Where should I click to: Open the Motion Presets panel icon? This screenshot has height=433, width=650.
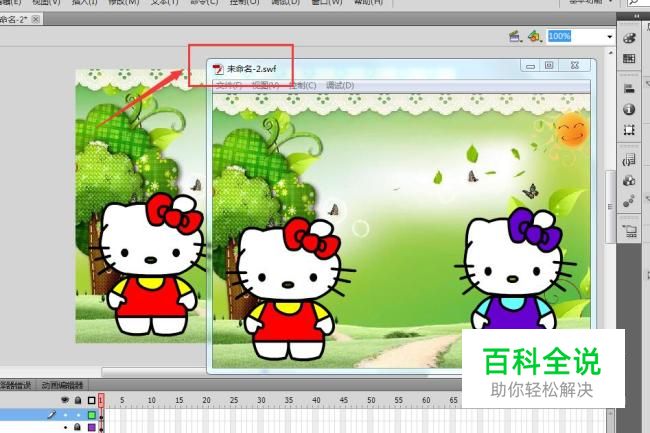629,201
